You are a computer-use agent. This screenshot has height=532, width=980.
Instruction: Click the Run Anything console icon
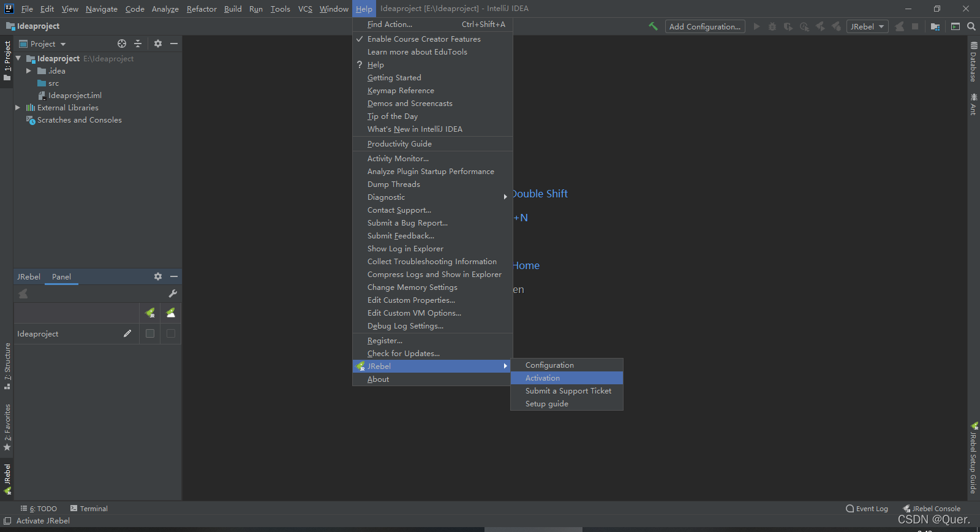(956, 26)
